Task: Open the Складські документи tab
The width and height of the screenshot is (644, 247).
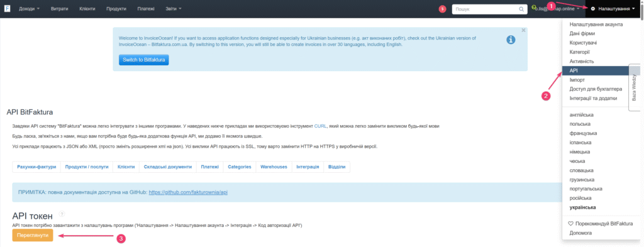Action: coord(167,167)
